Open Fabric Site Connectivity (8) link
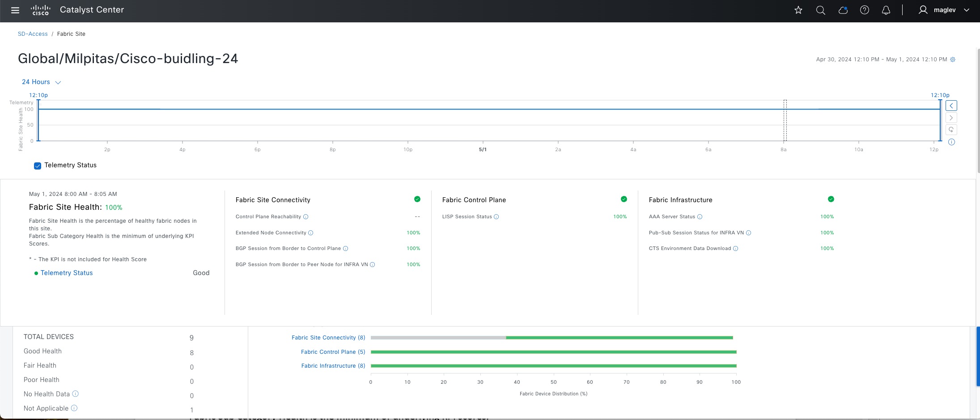Image resolution: width=980 pixels, height=420 pixels. pyautogui.click(x=328, y=338)
